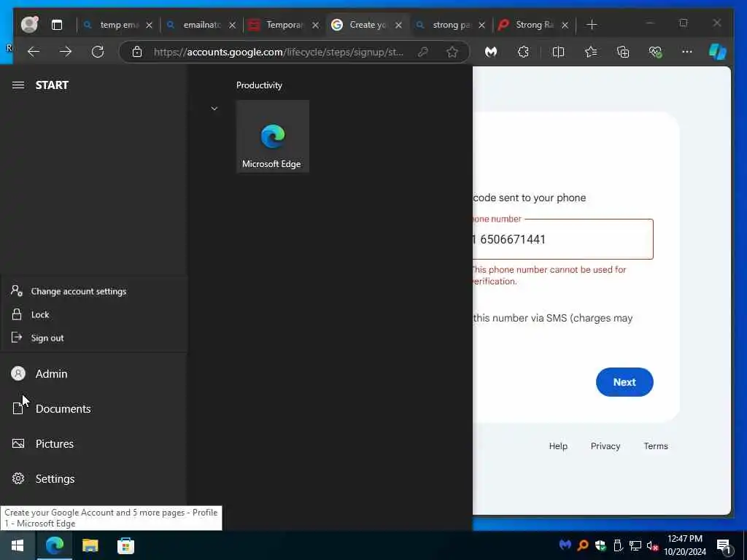Open the Windows Security tray icon

tap(600, 545)
